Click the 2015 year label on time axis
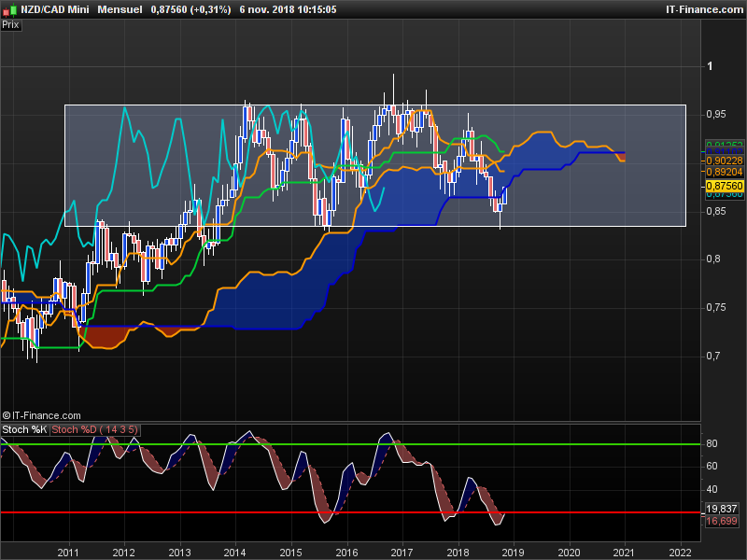This screenshot has width=747, height=560. pos(290,553)
